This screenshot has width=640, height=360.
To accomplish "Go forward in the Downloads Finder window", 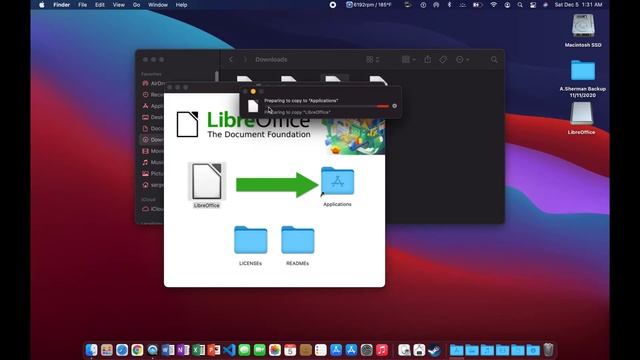I will [x=245, y=60].
